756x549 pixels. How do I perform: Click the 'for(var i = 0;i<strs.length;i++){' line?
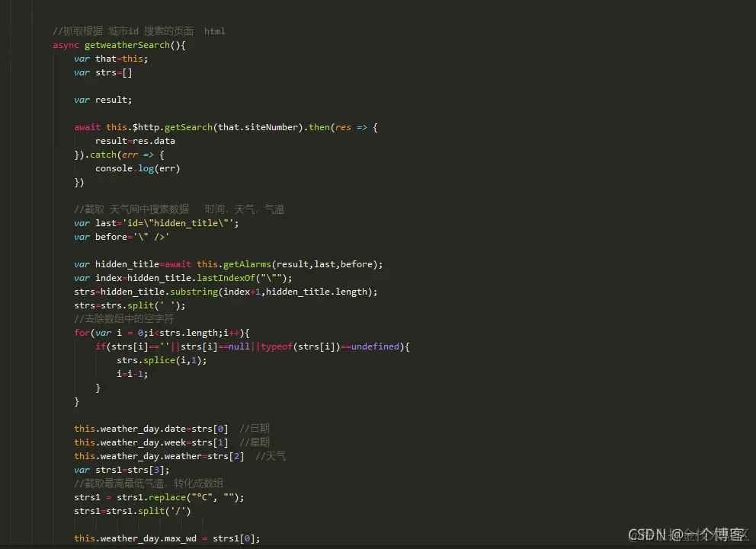click(162, 333)
